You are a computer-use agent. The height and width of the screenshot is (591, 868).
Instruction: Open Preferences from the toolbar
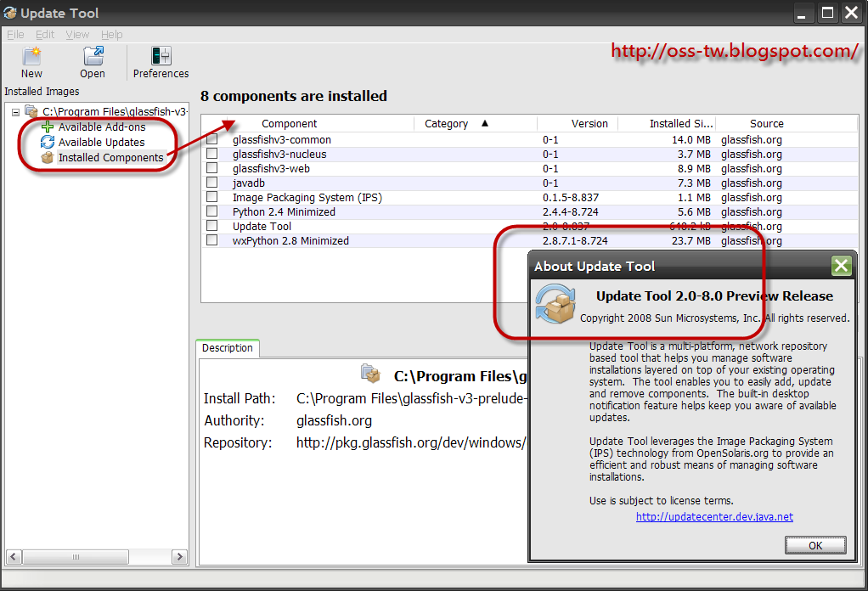[161, 63]
